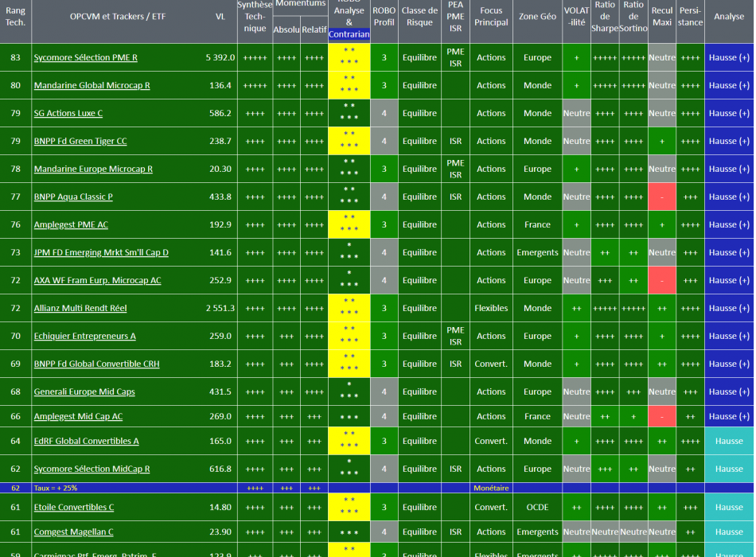Image resolution: width=756 pixels, height=557 pixels.
Task: Click Flexibles focus for Allianz Multi Rendt Réel
Action: point(491,308)
